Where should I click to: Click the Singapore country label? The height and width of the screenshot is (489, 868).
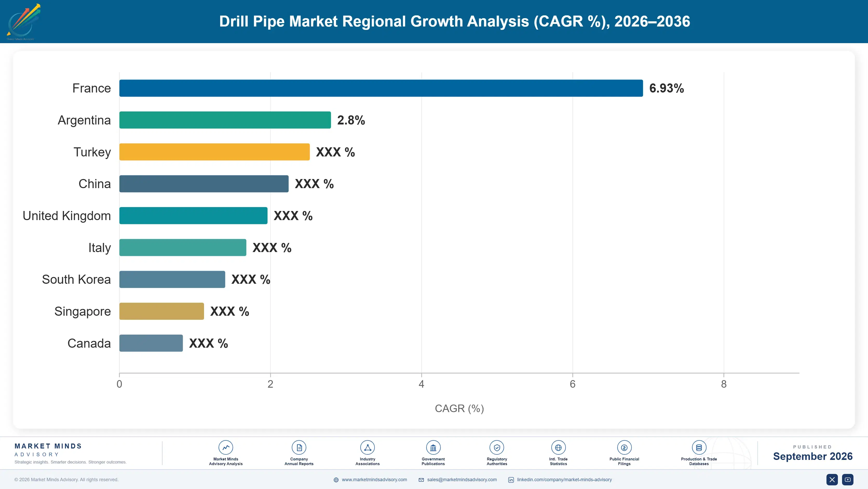point(83,312)
